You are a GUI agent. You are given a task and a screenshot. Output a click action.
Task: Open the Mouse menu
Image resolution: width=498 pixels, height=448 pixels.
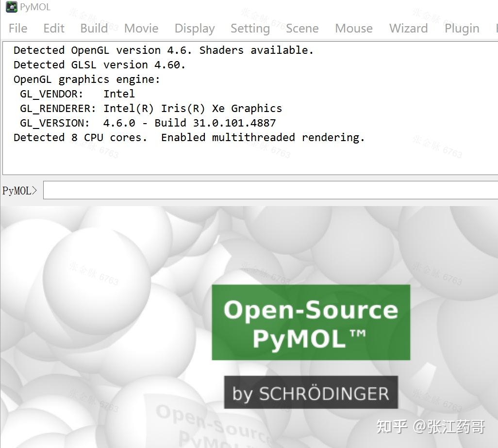pos(354,28)
